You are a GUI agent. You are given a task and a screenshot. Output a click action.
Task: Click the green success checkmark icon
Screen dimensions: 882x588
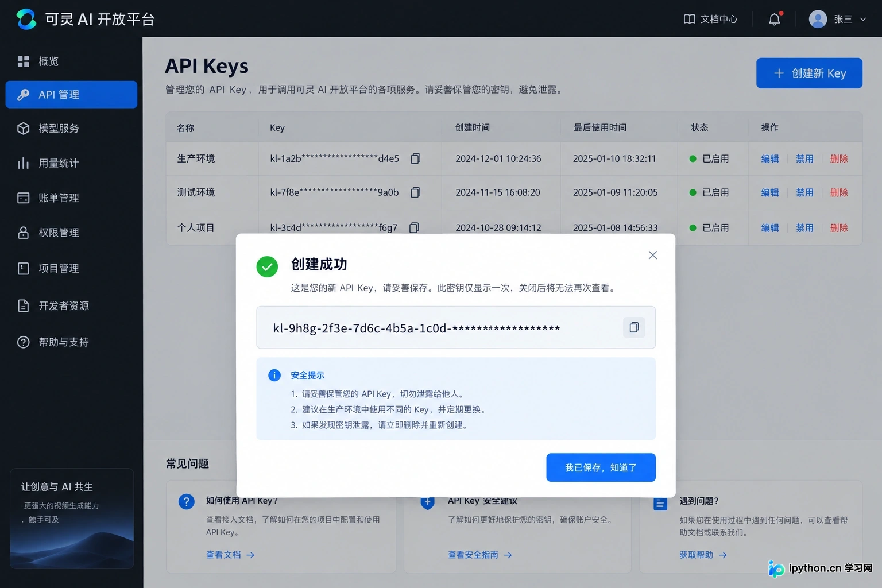coord(267,266)
